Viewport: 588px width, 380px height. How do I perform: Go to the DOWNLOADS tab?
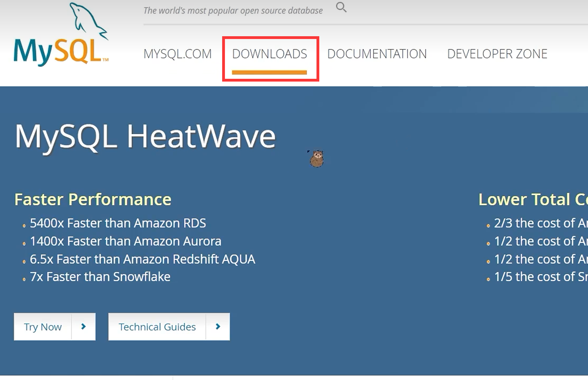270,54
